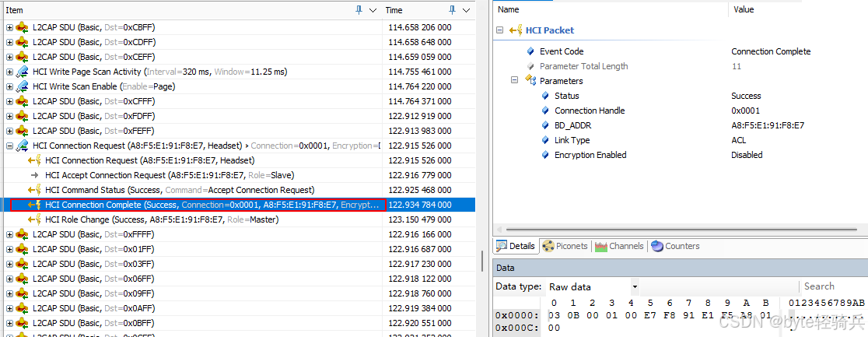Click the Status field icon
The width and height of the screenshot is (868, 337).
pos(546,96)
